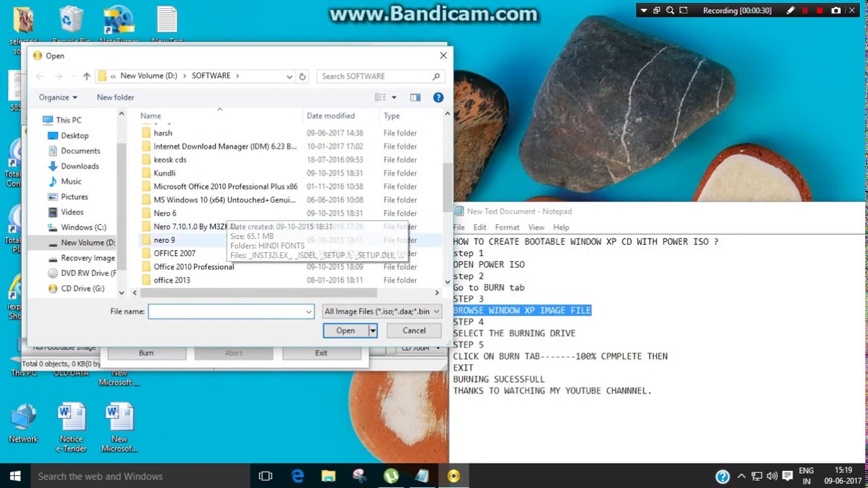Open the All Image Files type dropdown
The height and width of the screenshot is (488, 868).
pyautogui.click(x=382, y=311)
